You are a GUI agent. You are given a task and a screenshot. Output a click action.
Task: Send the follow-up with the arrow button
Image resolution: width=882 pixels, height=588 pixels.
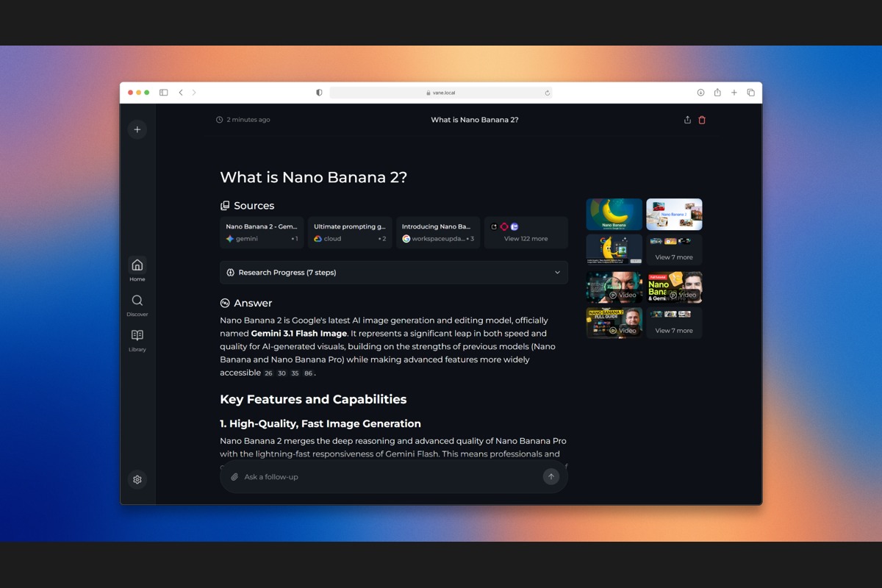[x=551, y=476]
